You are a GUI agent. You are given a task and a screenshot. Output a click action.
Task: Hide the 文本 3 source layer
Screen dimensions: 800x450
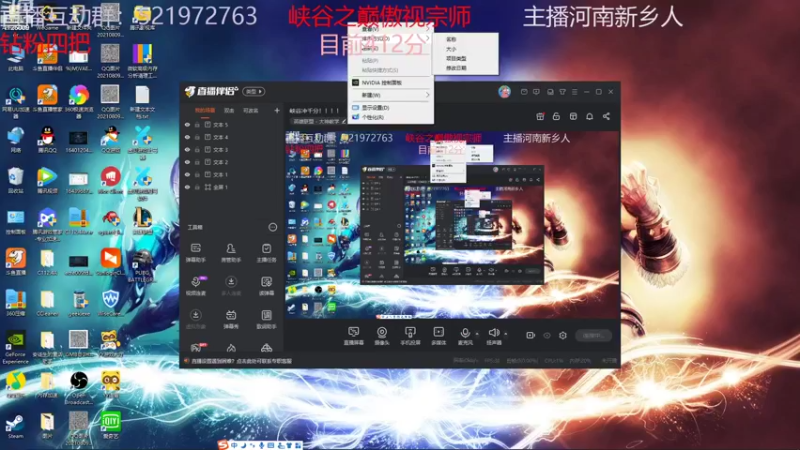(x=187, y=149)
